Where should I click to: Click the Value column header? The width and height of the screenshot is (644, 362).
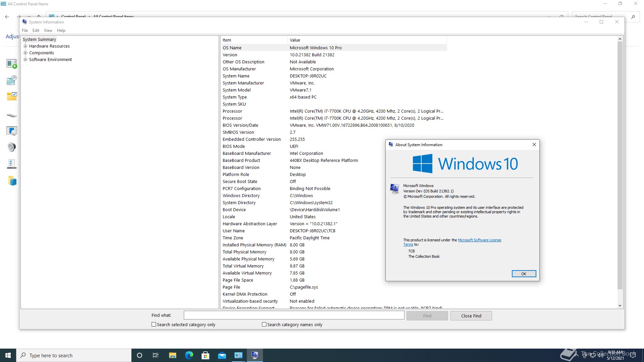coord(367,40)
